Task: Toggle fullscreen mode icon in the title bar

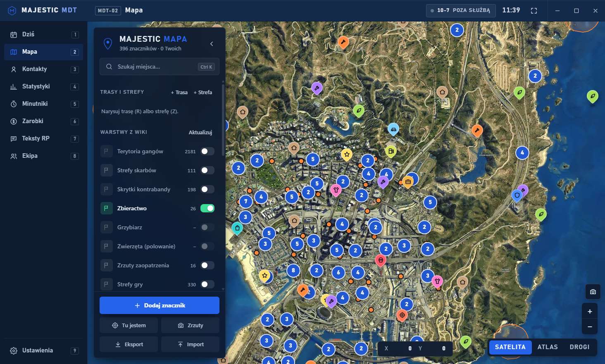Action: 534,11
